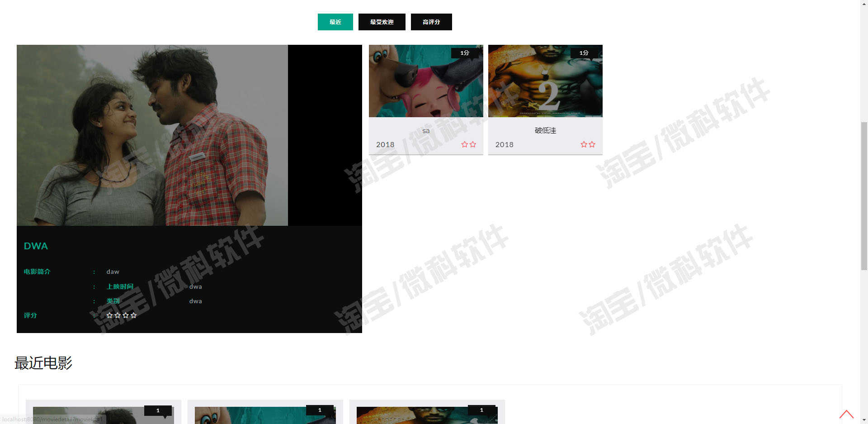
Task: Select the 最近 tab
Action: click(335, 22)
